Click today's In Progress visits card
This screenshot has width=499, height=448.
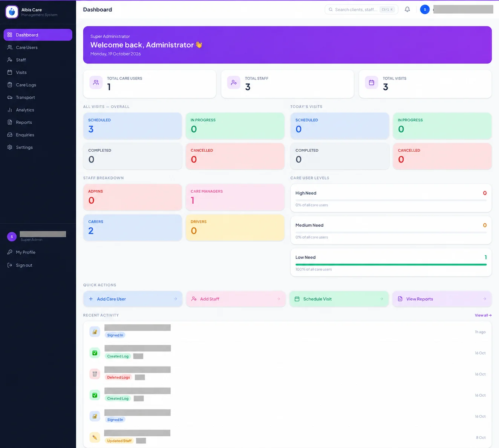[x=442, y=126]
